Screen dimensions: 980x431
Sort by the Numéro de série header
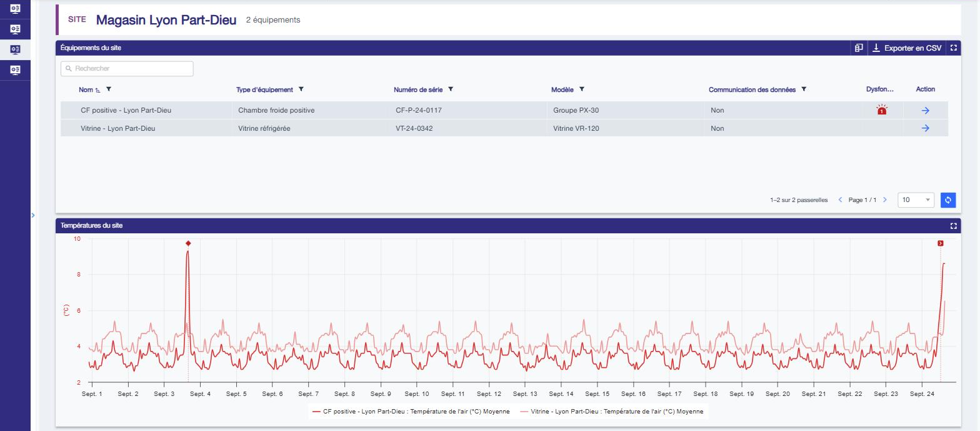[x=418, y=89]
